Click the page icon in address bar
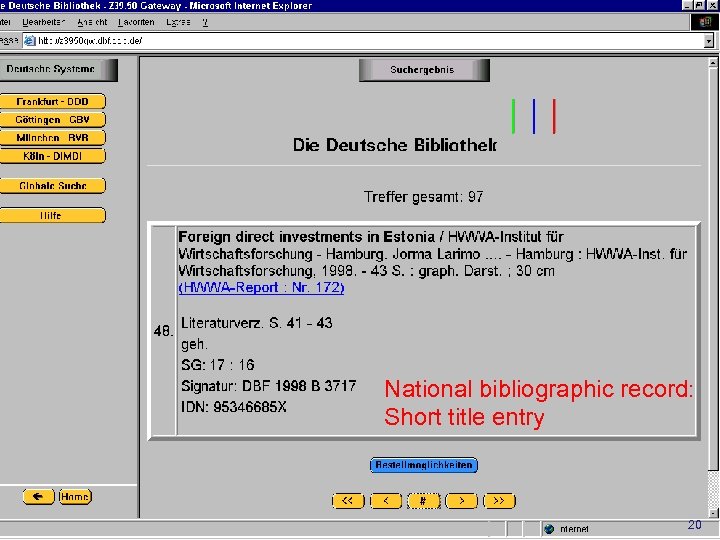The height and width of the screenshot is (540, 720). pyautogui.click(x=29, y=41)
